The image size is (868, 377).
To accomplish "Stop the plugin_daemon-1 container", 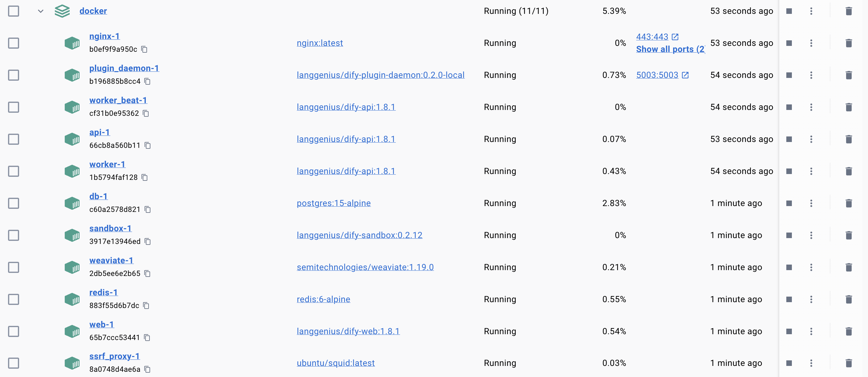I will 789,75.
